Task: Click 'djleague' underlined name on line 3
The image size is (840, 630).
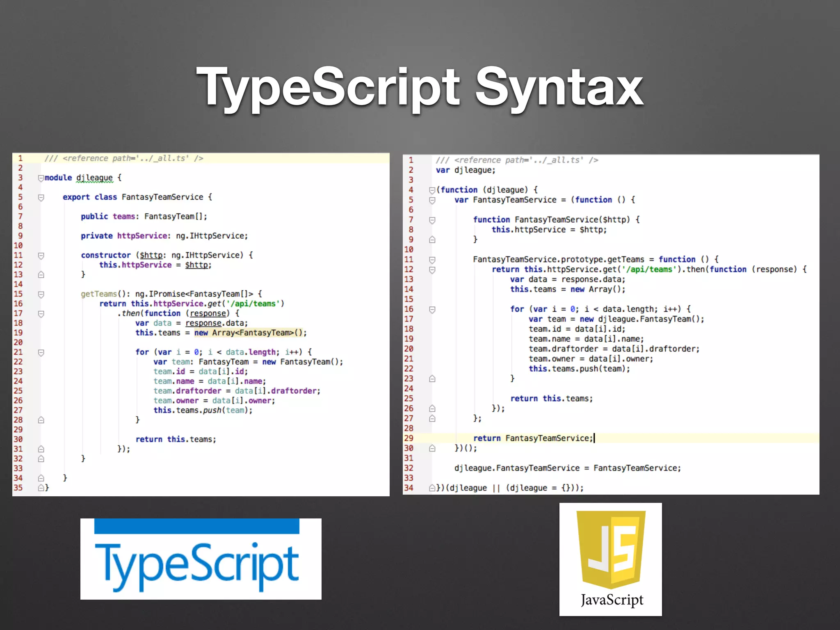Action: pos(94,178)
